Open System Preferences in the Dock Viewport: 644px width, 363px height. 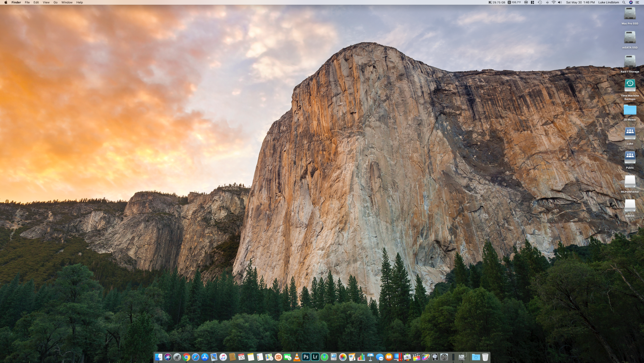(444, 357)
